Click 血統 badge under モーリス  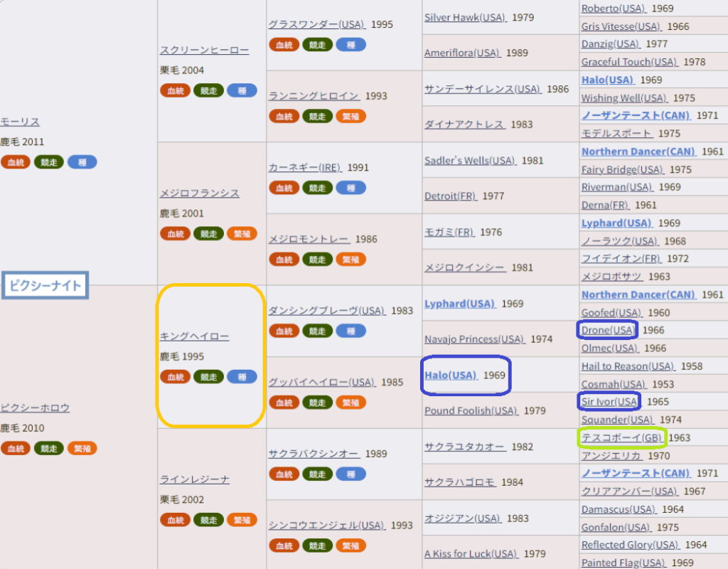click(16, 162)
